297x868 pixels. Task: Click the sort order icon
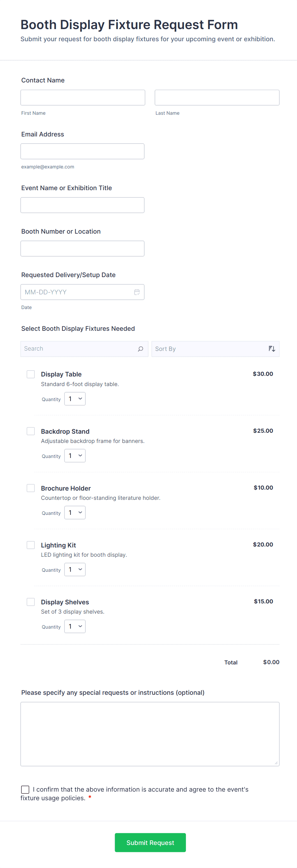tap(272, 349)
